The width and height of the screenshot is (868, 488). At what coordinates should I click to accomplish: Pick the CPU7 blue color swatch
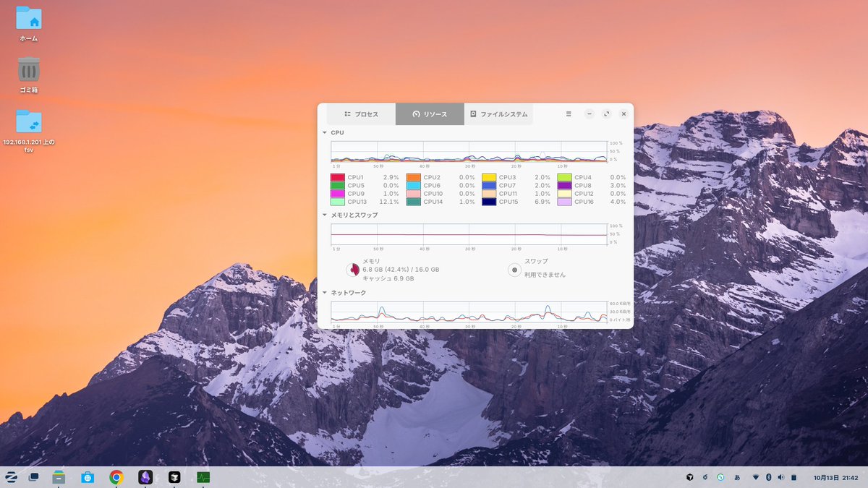coord(489,186)
